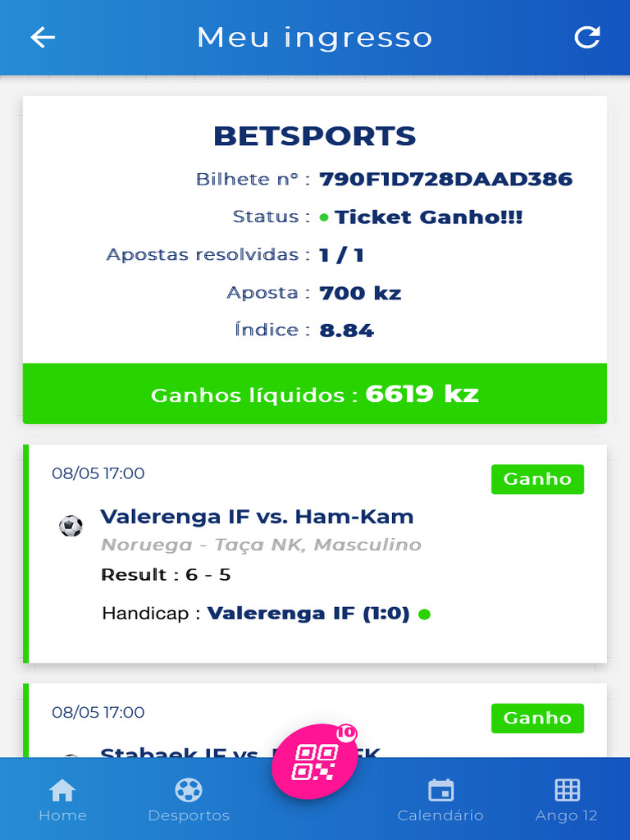The image size is (630, 840).
Task: Open the Calendário calendar icon
Action: (441, 790)
